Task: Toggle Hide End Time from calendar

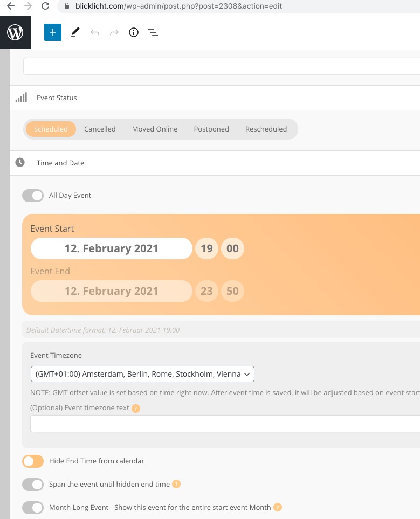Action: (33, 461)
